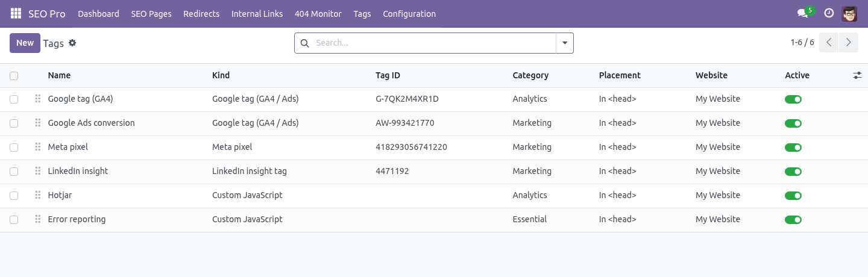
Task: Click the Google tag (GA4) name cell
Action: click(80, 99)
